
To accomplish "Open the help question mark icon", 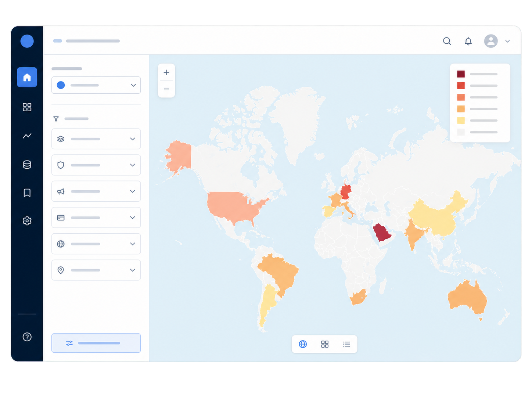I will tap(27, 337).
